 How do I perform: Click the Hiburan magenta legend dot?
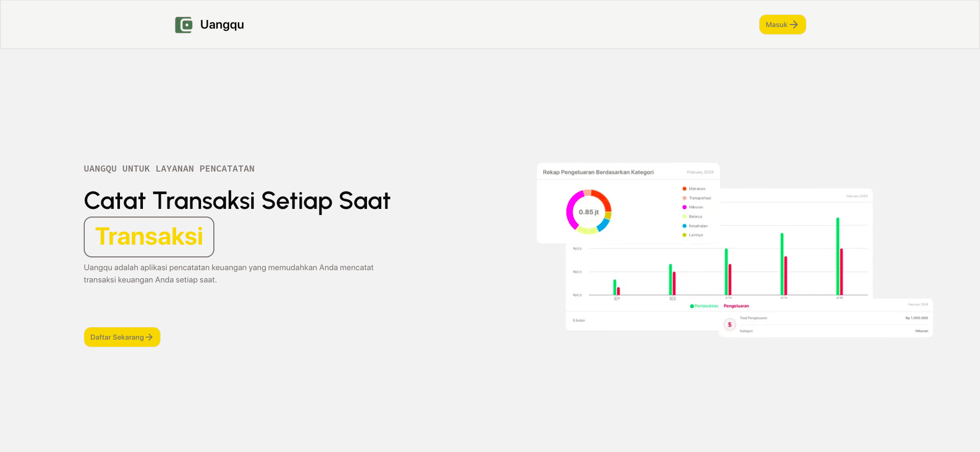(684, 207)
